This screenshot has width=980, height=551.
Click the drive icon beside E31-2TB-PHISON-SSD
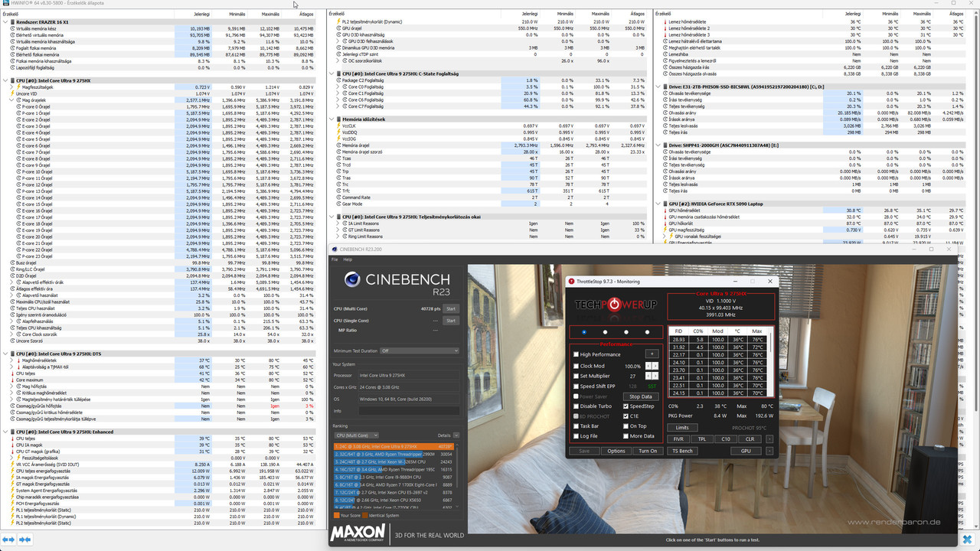pyautogui.click(x=665, y=86)
